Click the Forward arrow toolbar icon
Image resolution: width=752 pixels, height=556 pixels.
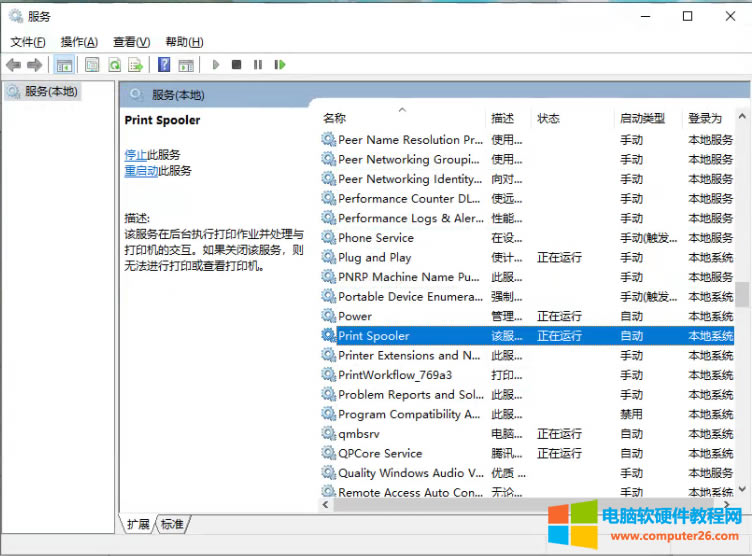(35, 64)
